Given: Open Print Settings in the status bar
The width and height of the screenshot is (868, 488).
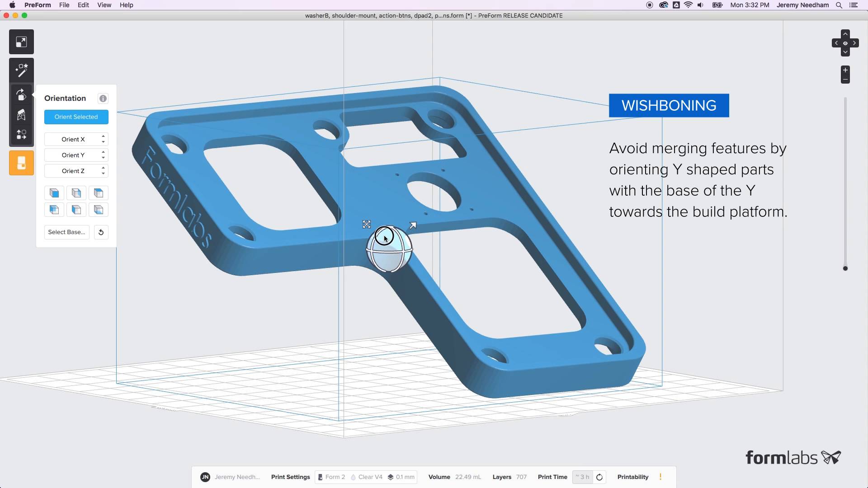Looking at the screenshot, I should 291,477.
